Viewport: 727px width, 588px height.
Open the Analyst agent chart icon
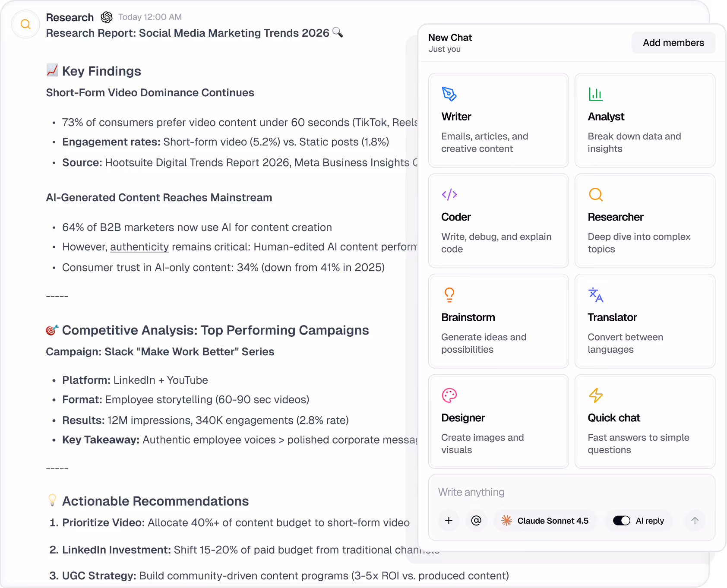click(x=596, y=94)
